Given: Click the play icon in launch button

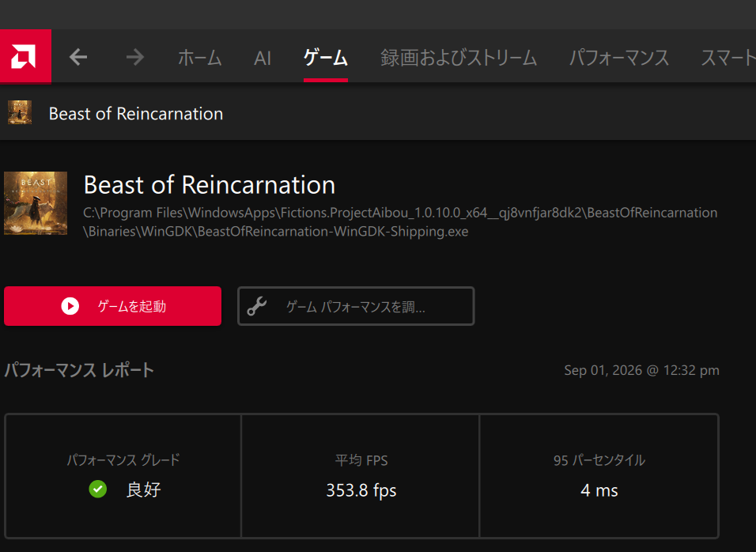Looking at the screenshot, I should coord(70,306).
